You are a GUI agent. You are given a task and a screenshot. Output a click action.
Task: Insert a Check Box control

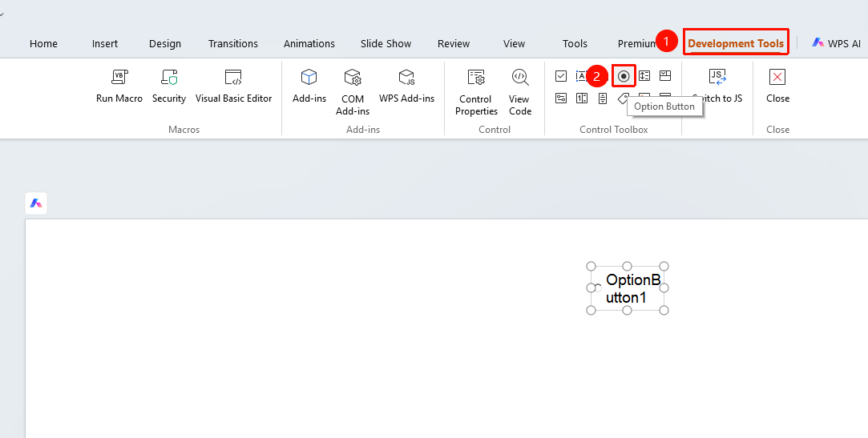click(x=561, y=76)
